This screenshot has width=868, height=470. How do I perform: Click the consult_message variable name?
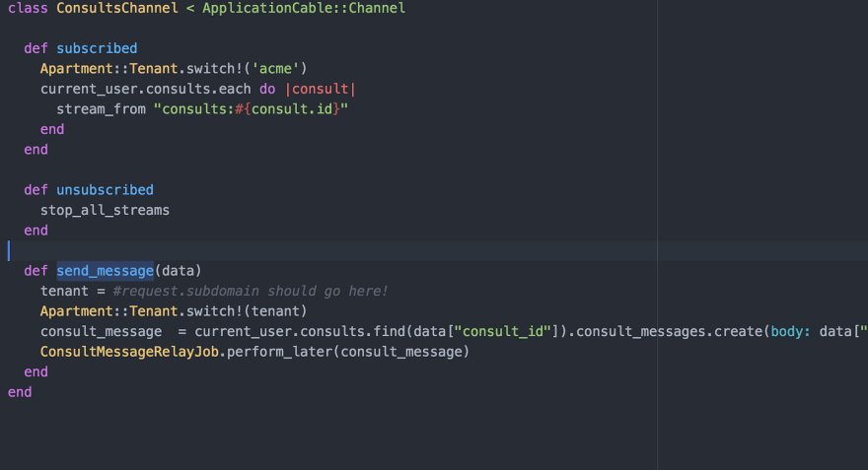pos(102,332)
